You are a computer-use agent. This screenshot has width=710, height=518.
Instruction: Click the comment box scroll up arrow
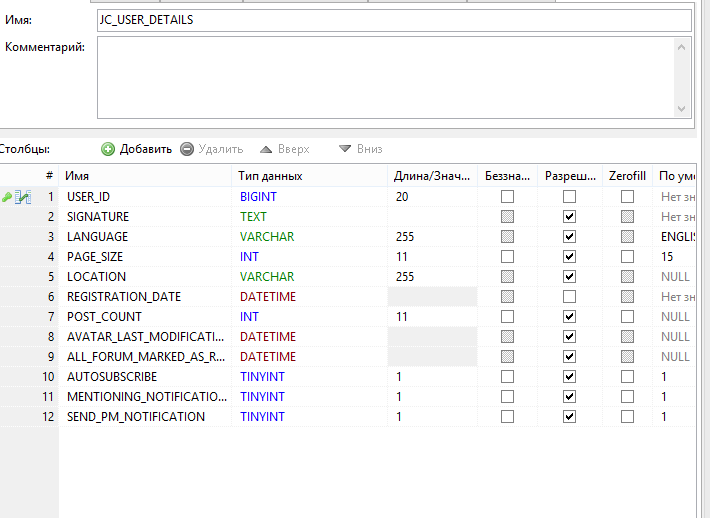pyautogui.click(x=681, y=47)
